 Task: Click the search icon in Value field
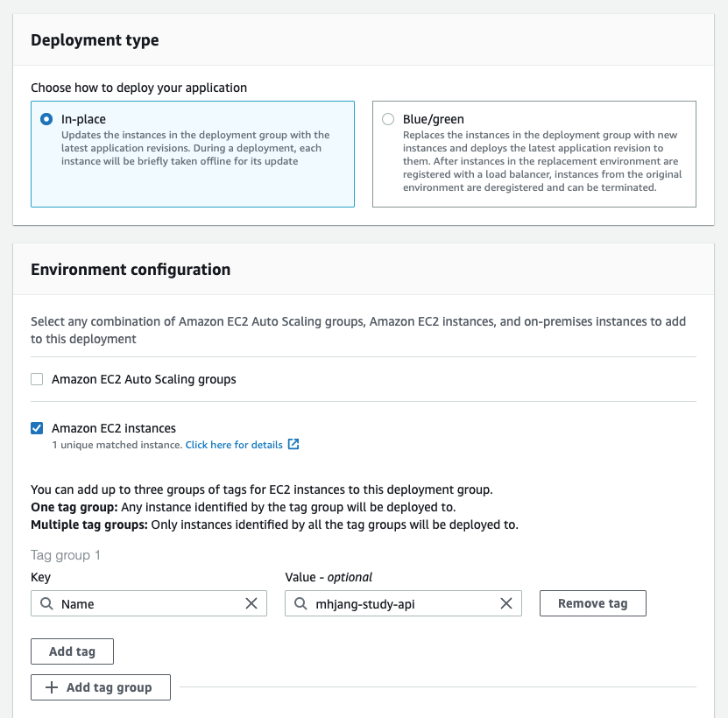click(300, 603)
